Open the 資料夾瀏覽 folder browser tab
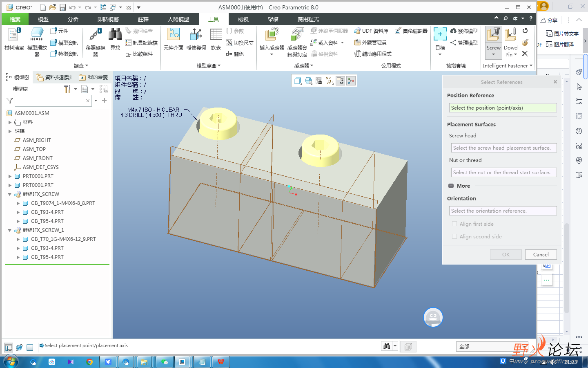Viewport: 588px width, 368px height. (53, 77)
